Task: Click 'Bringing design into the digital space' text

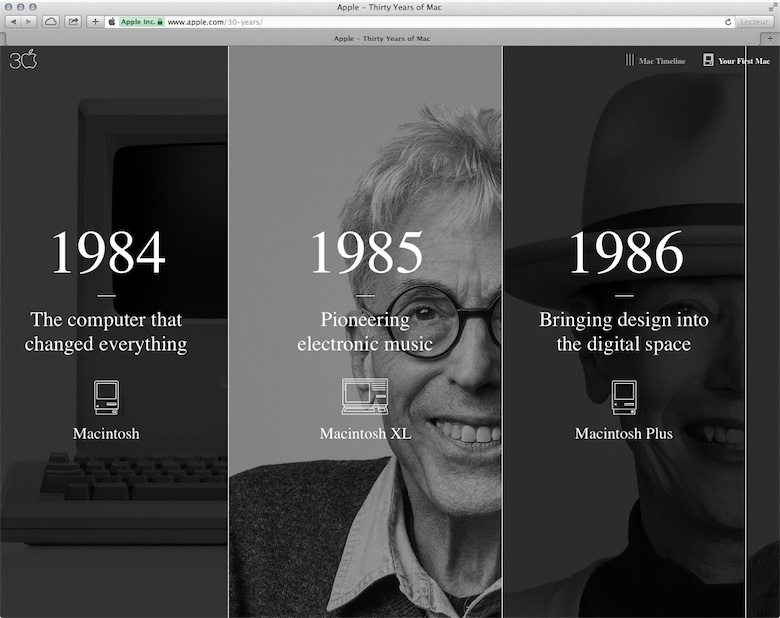Action: [x=624, y=332]
